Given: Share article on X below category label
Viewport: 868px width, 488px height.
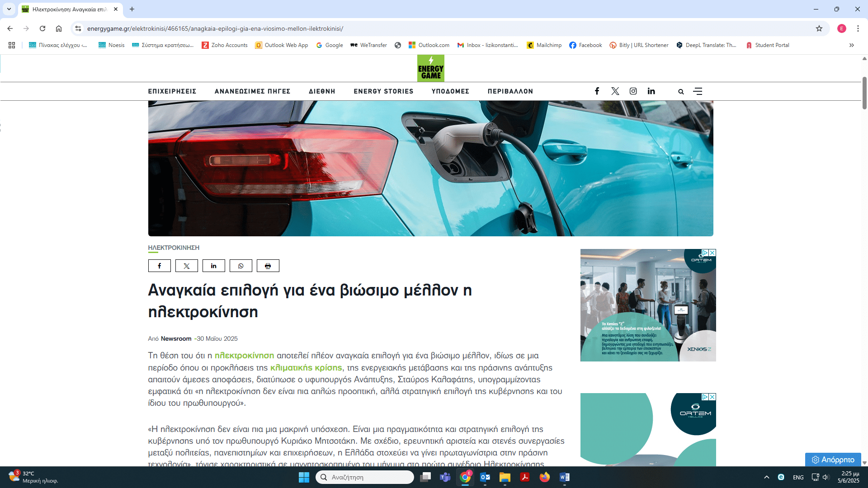Looking at the screenshot, I should pos(186,266).
